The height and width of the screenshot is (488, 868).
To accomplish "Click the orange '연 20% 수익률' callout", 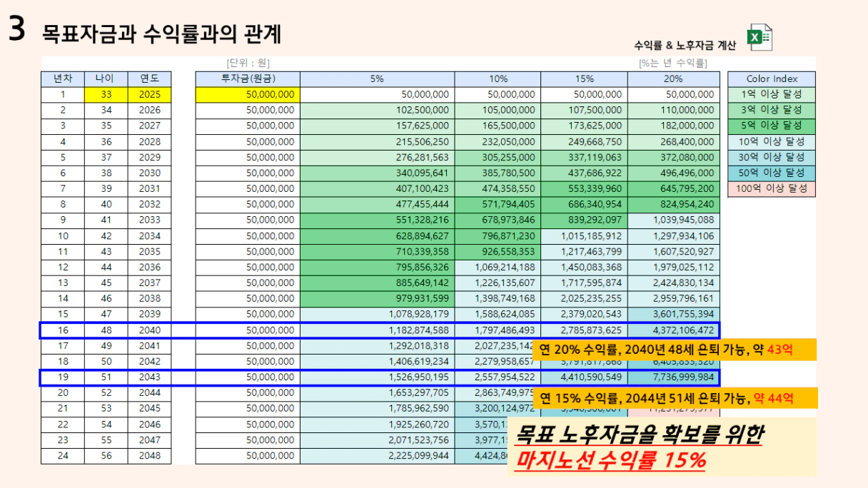I will coord(675,350).
